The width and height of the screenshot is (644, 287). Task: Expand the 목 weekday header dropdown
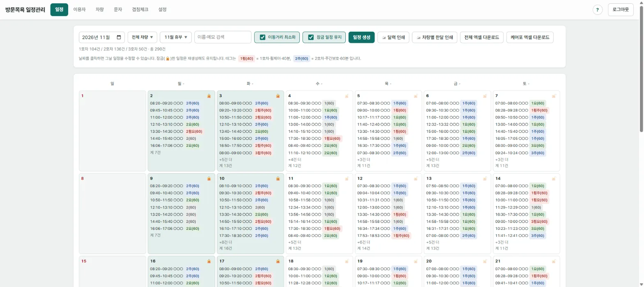(388, 83)
